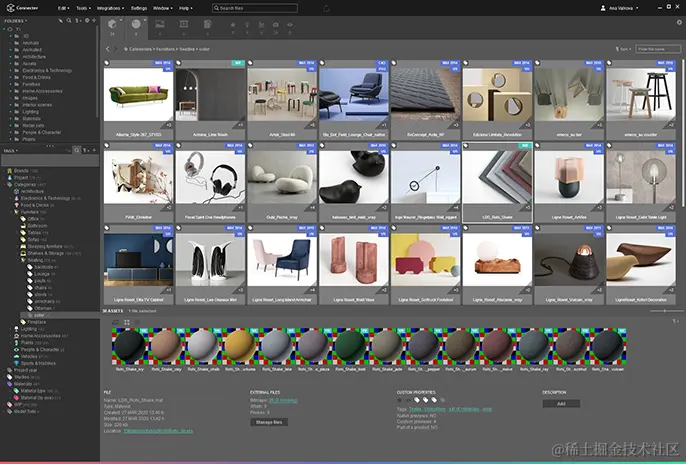Click the tag icon on Alberta sofa thumbnail
686x464 pixels.
[108, 62]
